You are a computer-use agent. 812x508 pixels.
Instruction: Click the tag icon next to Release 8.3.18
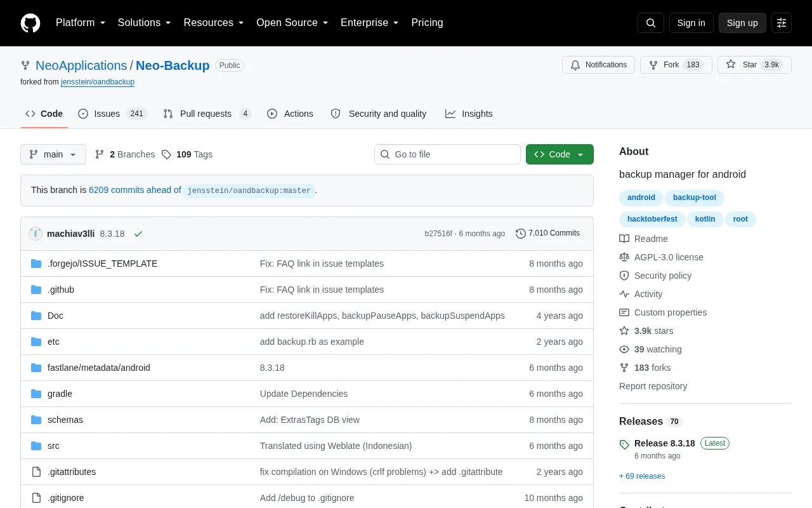(625, 444)
